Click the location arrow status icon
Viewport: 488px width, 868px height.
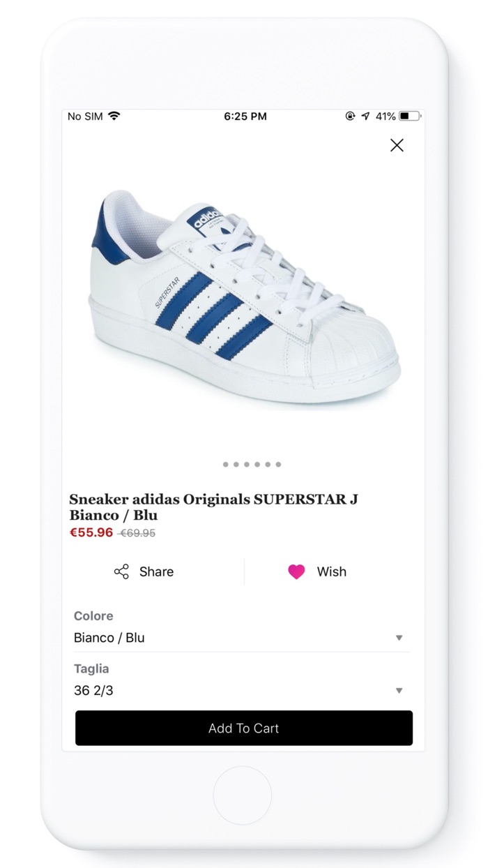click(365, 116)
